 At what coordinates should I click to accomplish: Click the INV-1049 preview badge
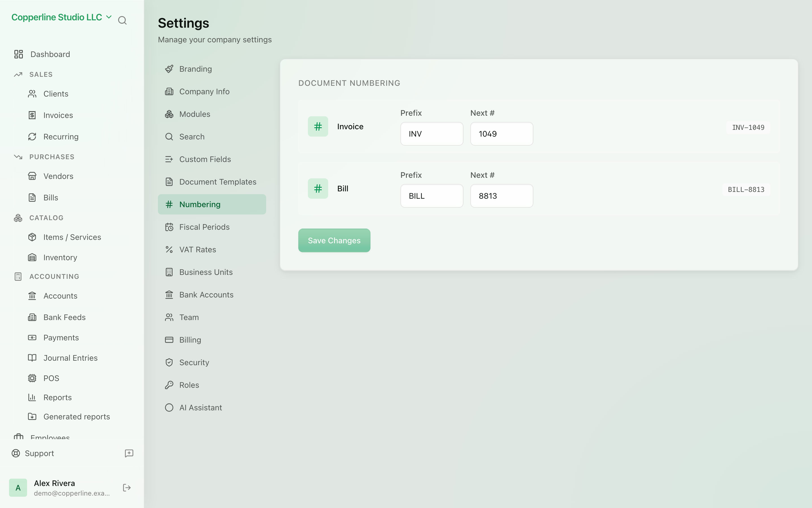tap(748, 127)
